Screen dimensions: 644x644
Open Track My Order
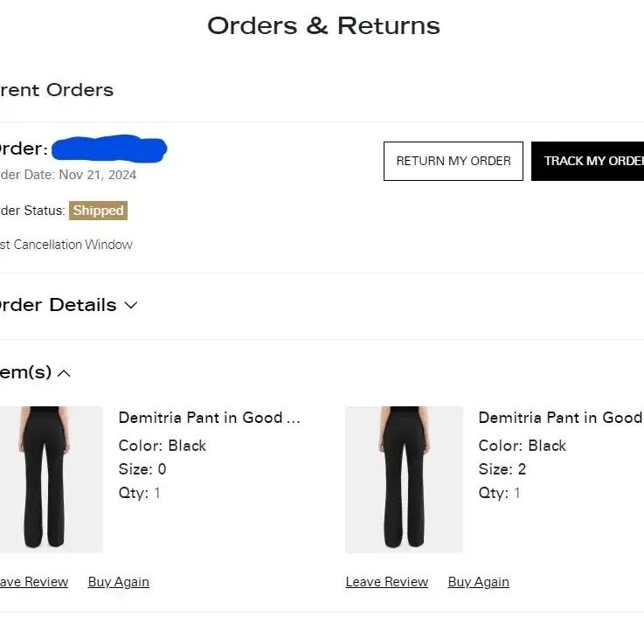click(x=588, y=161)
